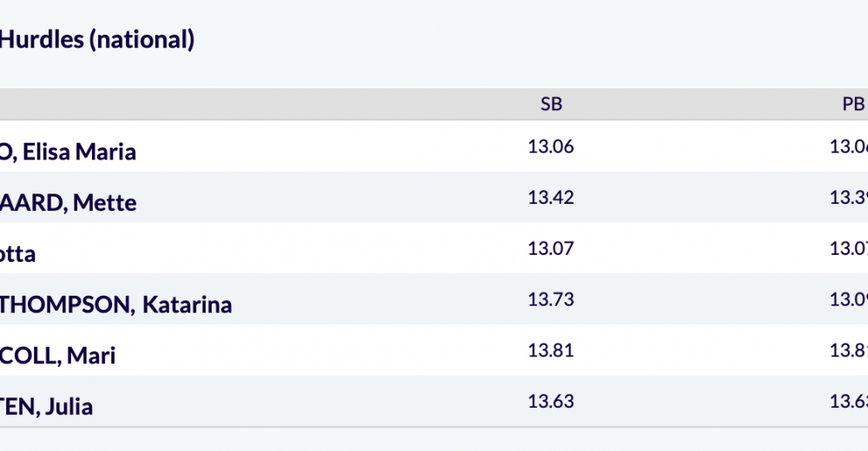Click the athlete name ending in 'otta'
Viewport: 868px width, 451px height.
(x=17, y=254)
